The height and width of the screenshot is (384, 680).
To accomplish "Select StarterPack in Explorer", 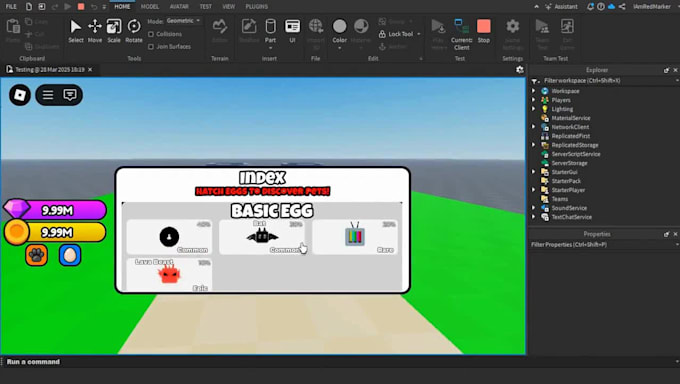I will pos(566,181).
